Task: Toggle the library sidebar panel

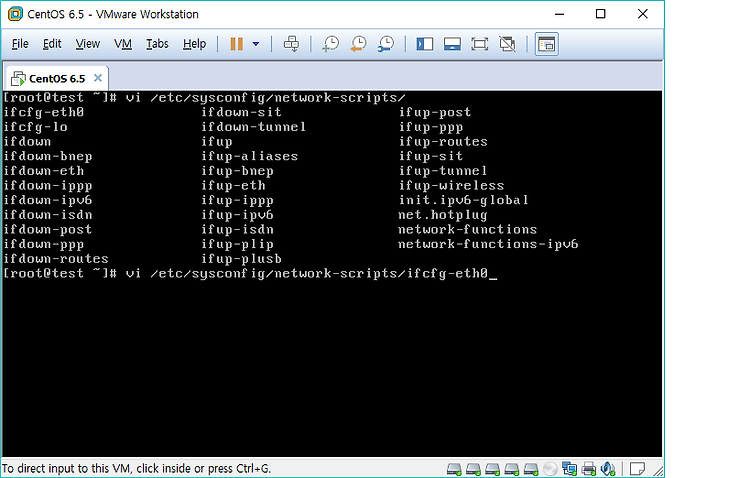Action: point(424,44)
